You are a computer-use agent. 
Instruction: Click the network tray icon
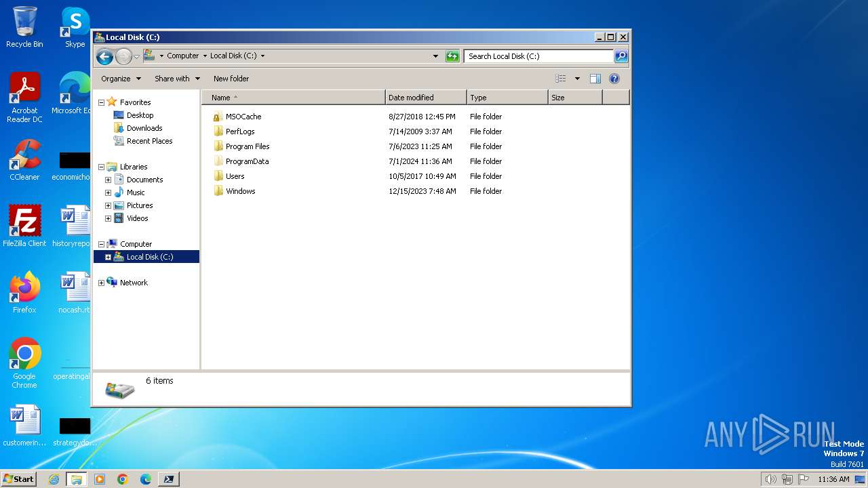(x=787, y=479)
